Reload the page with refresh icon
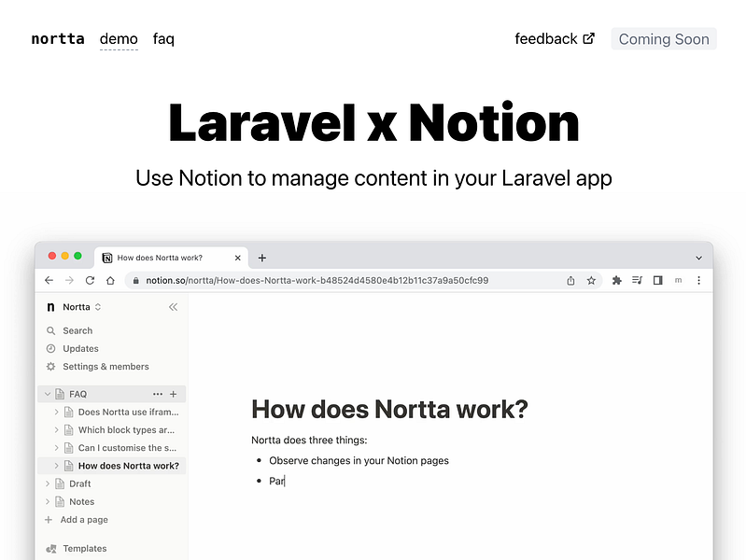Image resolution: width=746 pixels, height=560 pixels. (x=90, y=280)
